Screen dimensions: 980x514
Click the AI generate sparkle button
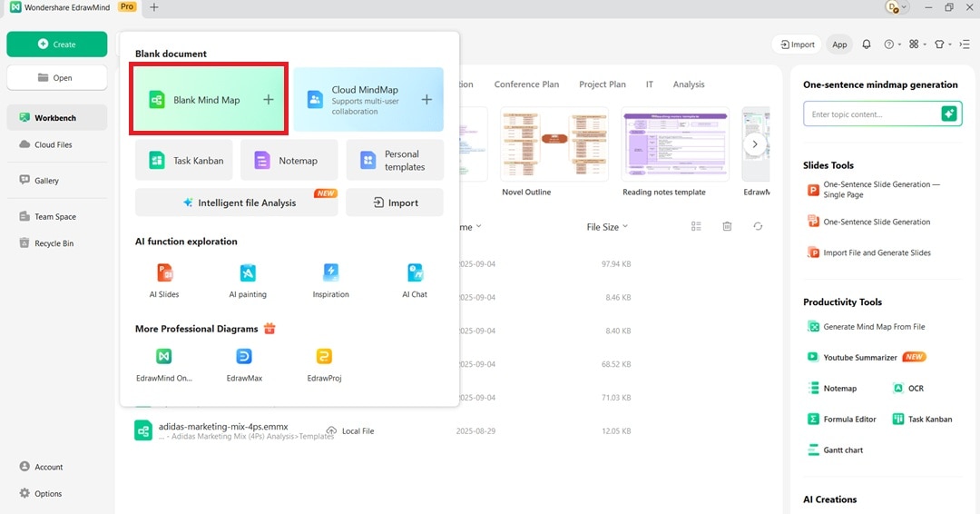(949, 114)
